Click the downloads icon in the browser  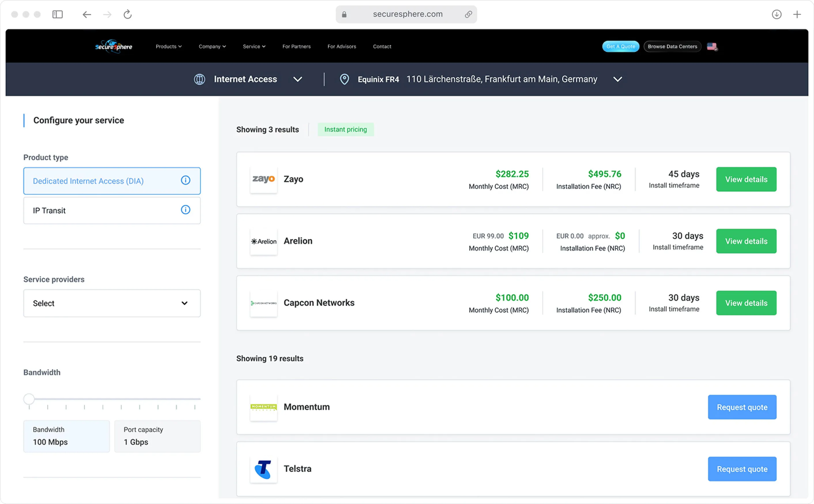(776, 14)
